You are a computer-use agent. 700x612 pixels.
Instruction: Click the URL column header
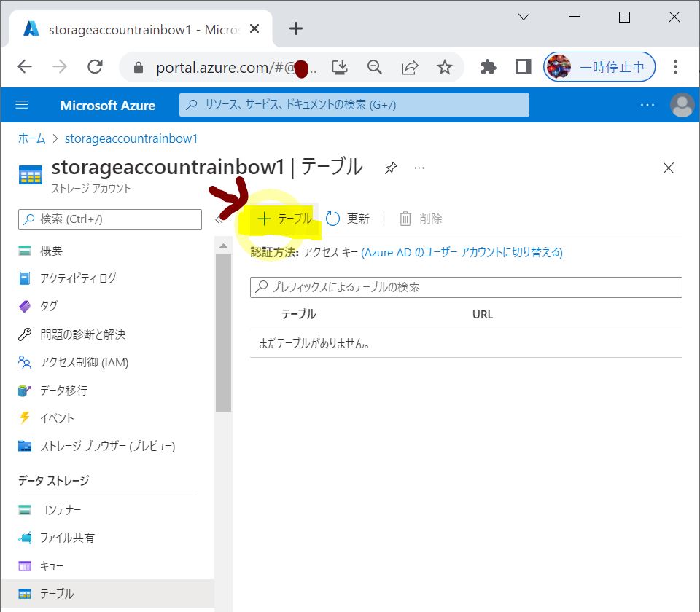(483, 315)
